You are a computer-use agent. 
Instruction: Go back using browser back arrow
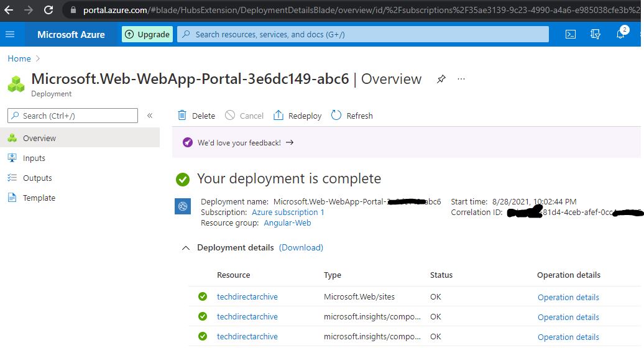coord(9,10)
